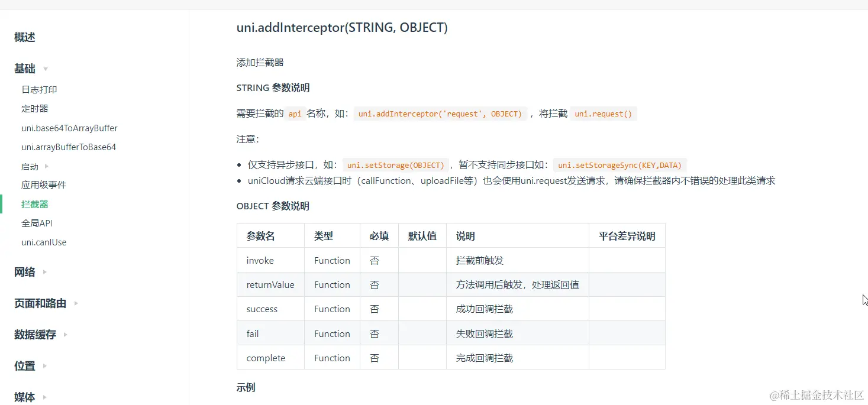Open the 日志打印 page

[x=39, y=89]
